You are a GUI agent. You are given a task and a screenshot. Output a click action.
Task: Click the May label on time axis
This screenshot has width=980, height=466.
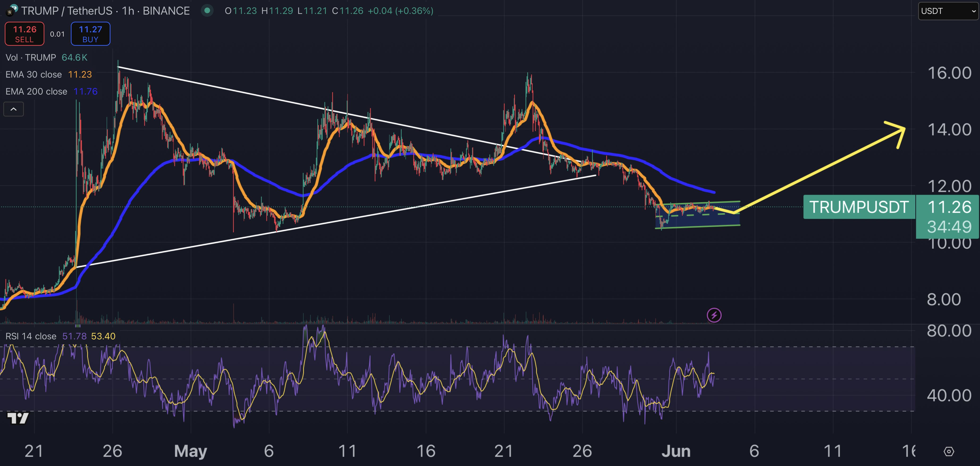point(190,451)
